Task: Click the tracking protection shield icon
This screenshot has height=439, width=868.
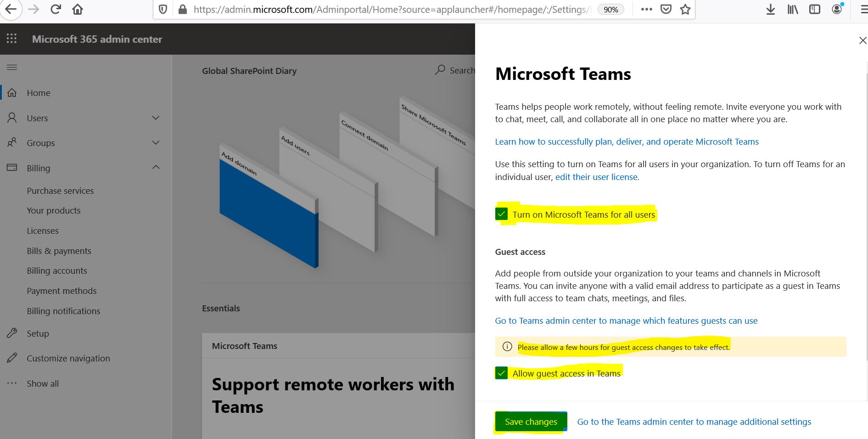Action: [x=163, y=9]
